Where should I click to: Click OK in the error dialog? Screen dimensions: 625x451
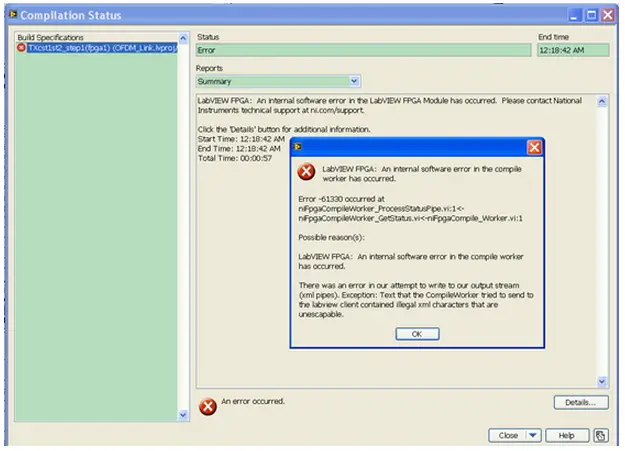(x=417, y=334)
